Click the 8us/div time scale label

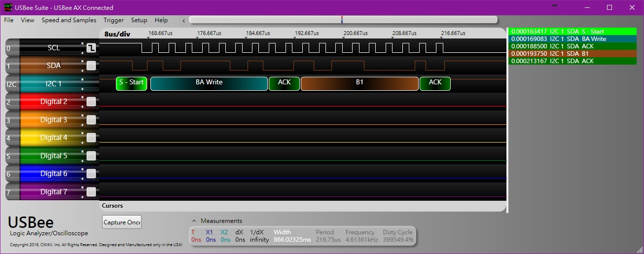pos(117,35)
